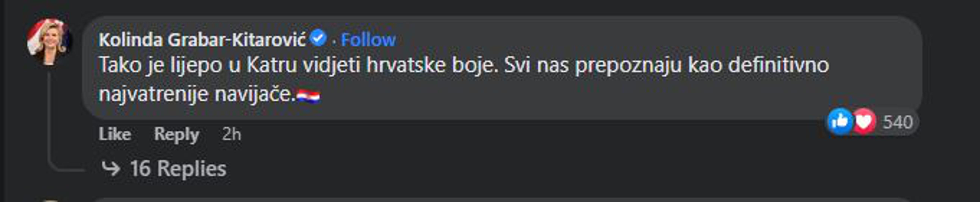The image size is (980, 202).
Task: Click the blue thumbs-up reaction icon
Action: [x=840, y=122]
